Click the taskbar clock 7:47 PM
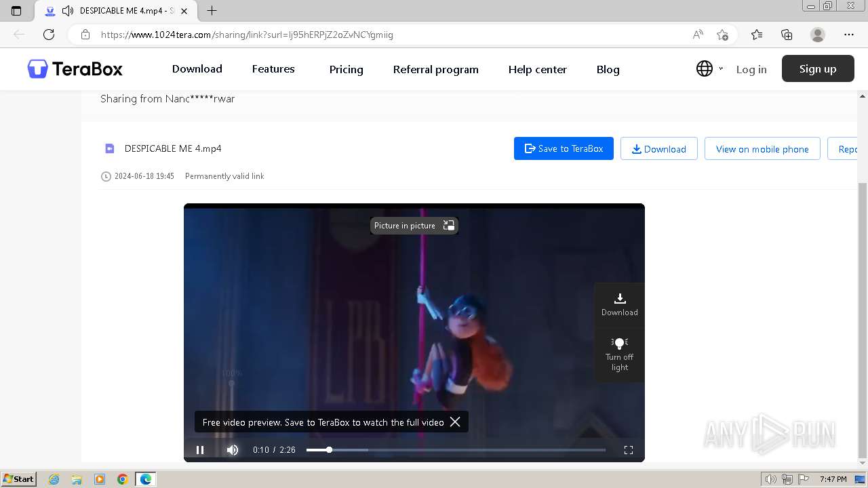The image size is (868, 488). point(833,479)
